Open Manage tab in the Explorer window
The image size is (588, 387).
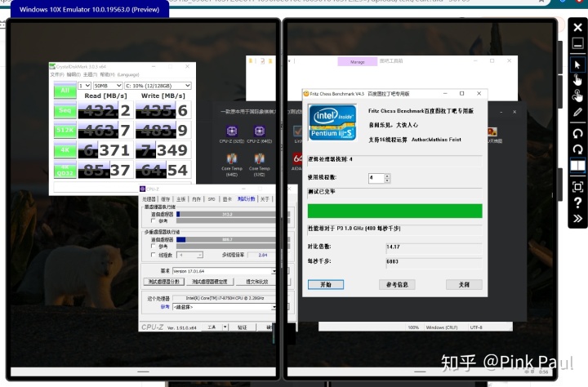click(358, 61)
